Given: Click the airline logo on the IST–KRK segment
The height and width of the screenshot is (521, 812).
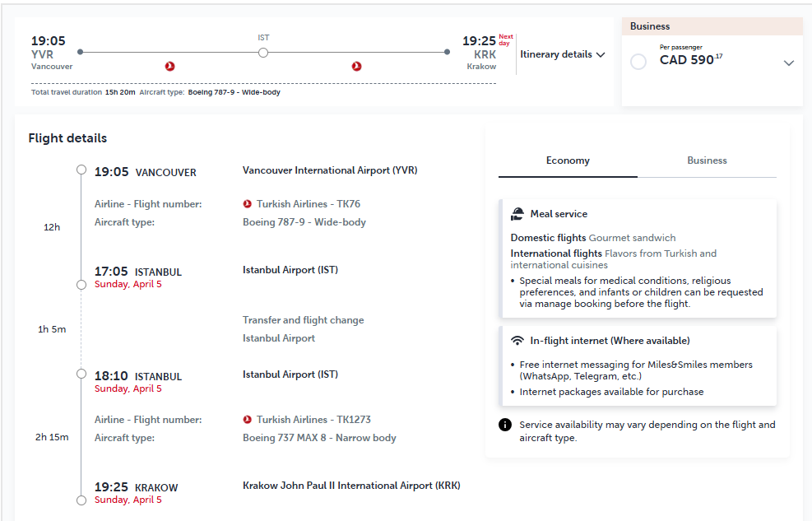Looking at the screenshot, I should (356, 67).
